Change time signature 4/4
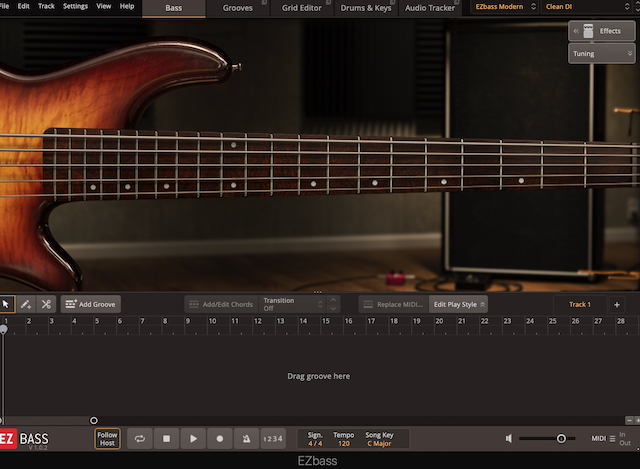The height and width of the screenshot is (469, 640). pos(315,443)
